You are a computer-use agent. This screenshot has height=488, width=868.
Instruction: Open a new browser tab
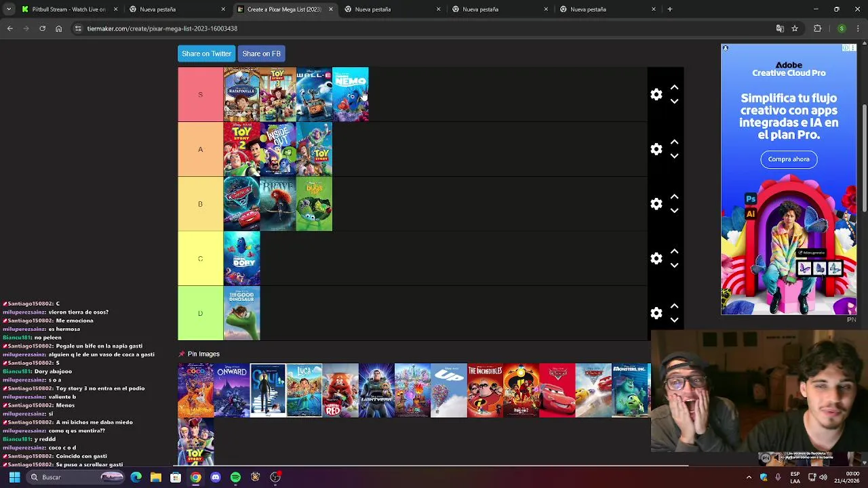pyautogui.click(x=669, y=9)
